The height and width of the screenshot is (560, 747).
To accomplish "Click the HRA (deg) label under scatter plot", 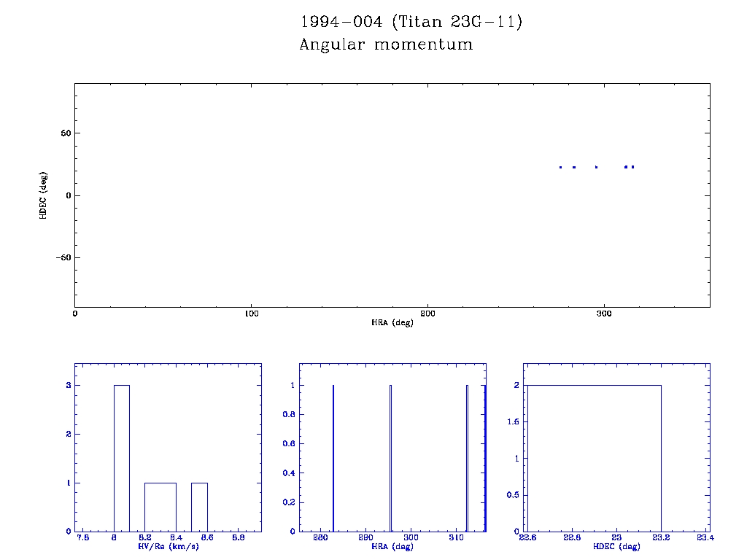I will click(392, 322).
